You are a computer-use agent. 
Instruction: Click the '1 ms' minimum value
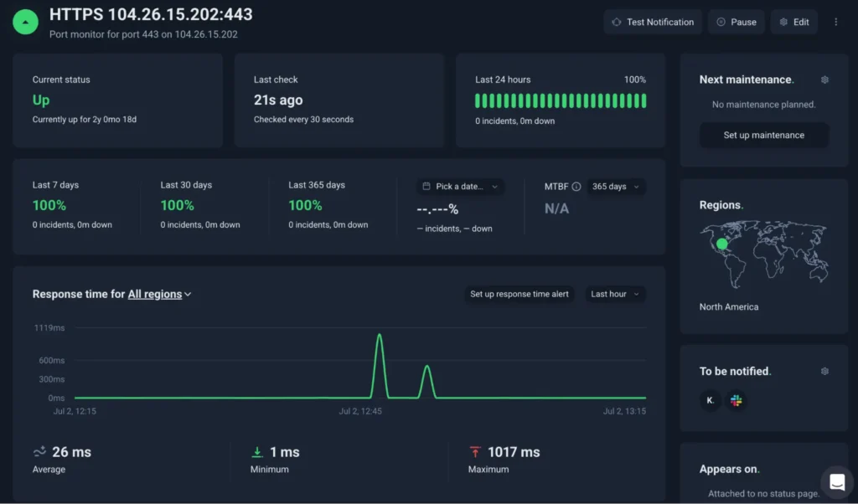point(285,452)
